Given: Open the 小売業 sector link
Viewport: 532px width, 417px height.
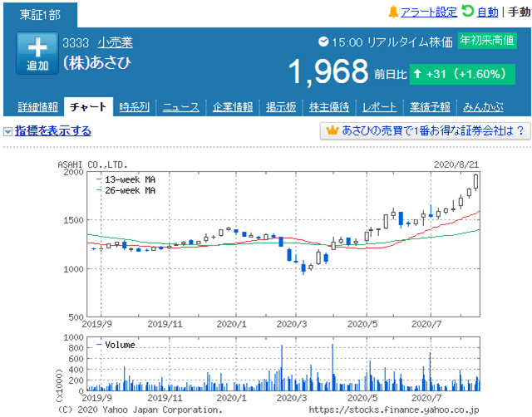Looking at the screenshot, I should click(x=116, y=42).
